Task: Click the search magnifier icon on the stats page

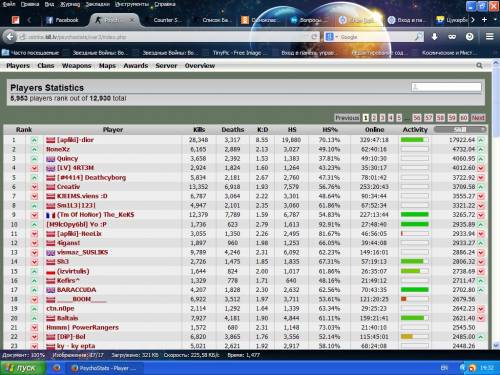Action: [x=479, y=65]
